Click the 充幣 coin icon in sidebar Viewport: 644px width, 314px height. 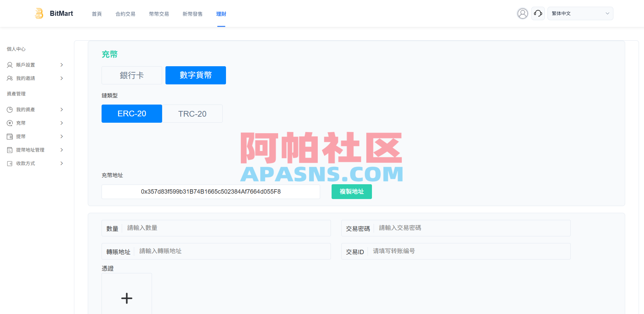(10, 123)
